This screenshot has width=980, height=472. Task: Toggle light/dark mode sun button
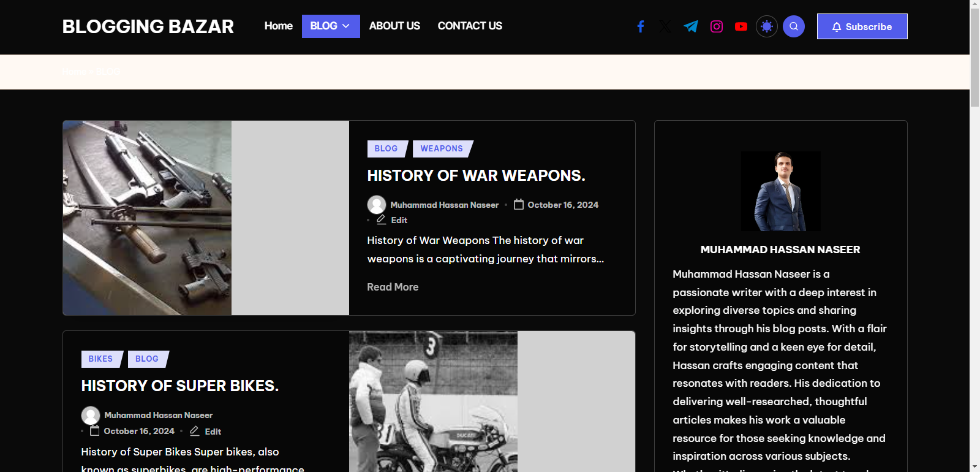click(x=766, y=26)
